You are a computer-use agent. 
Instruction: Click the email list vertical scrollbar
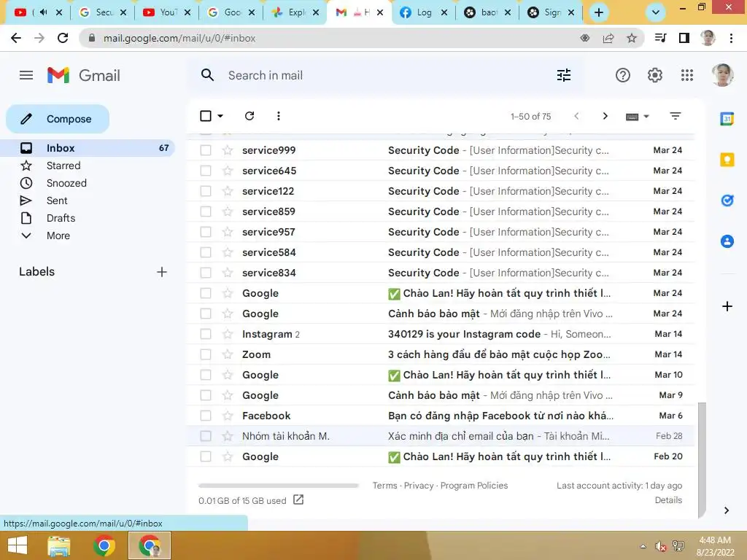tap(702, 459)
